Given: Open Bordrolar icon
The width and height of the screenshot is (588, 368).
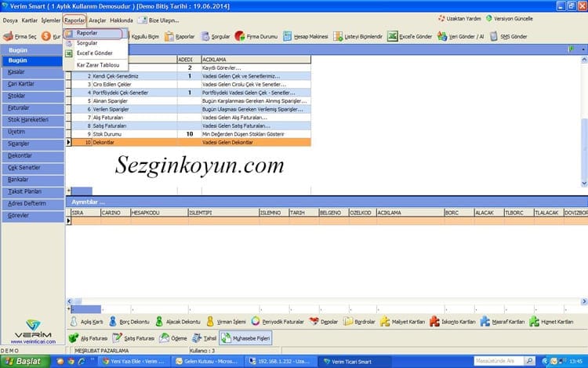Looking at the screenshot, I should pyautogui.click(x=348, y=322).
